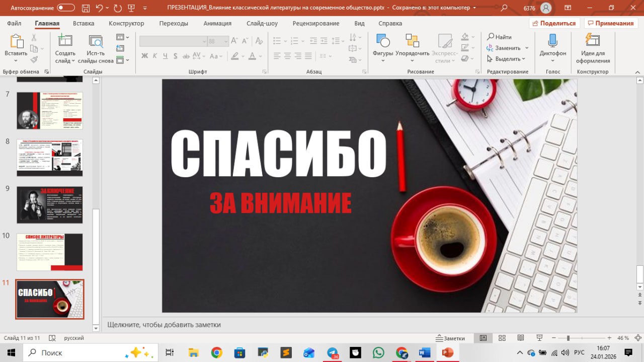Open the slide layout dropdown
Image resolution: width=644 pixels, height=362 pixels.
122,37
